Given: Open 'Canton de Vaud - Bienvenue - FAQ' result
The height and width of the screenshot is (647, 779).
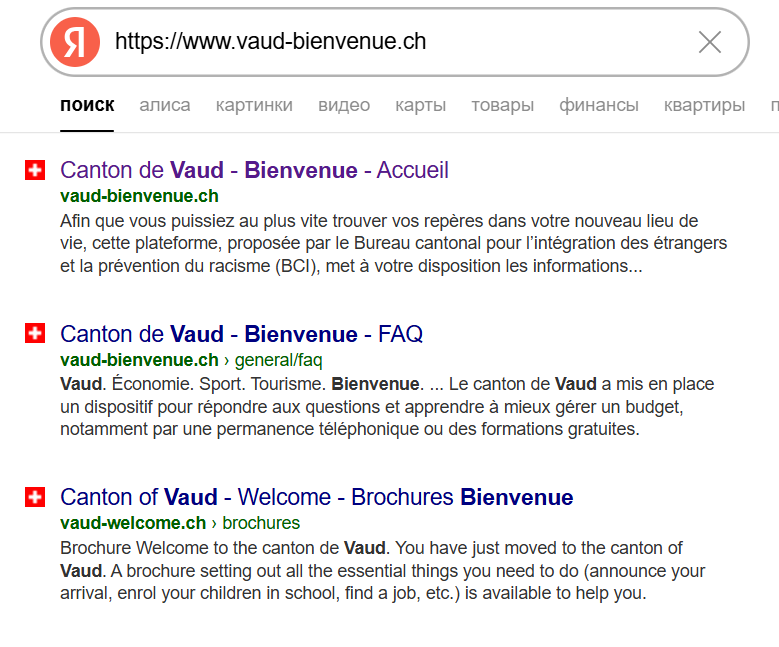Looking at the screenshot, I should click(241, 334).
